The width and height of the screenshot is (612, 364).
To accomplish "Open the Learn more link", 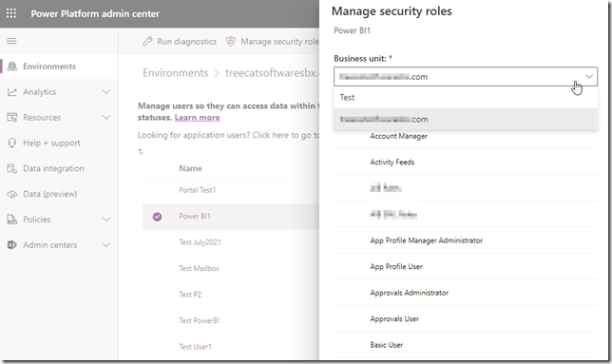I will (x=197, y=118).
